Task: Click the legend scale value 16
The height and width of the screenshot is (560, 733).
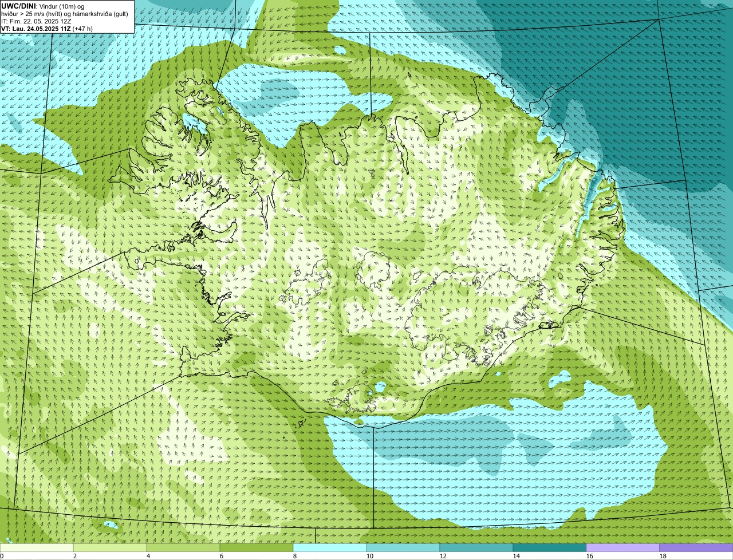Action: (590, 556)
